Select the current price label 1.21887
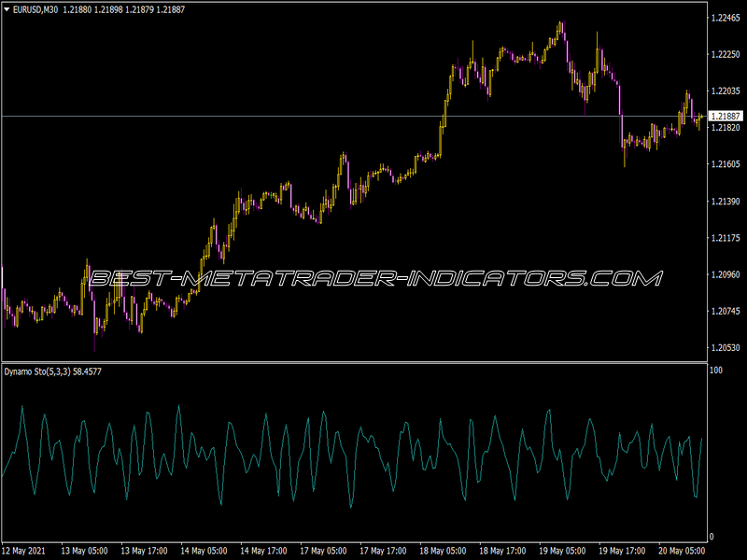The image size is (747, 560). tap(726, 116)
